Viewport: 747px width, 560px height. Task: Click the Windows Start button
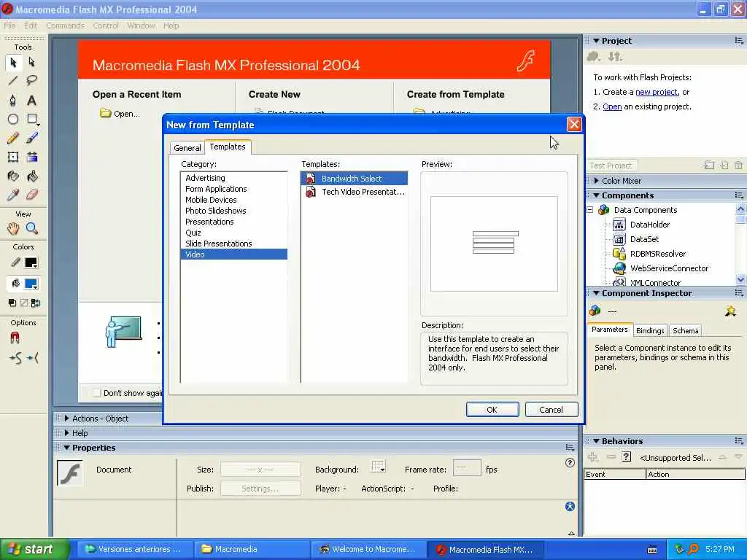point(35,549)
